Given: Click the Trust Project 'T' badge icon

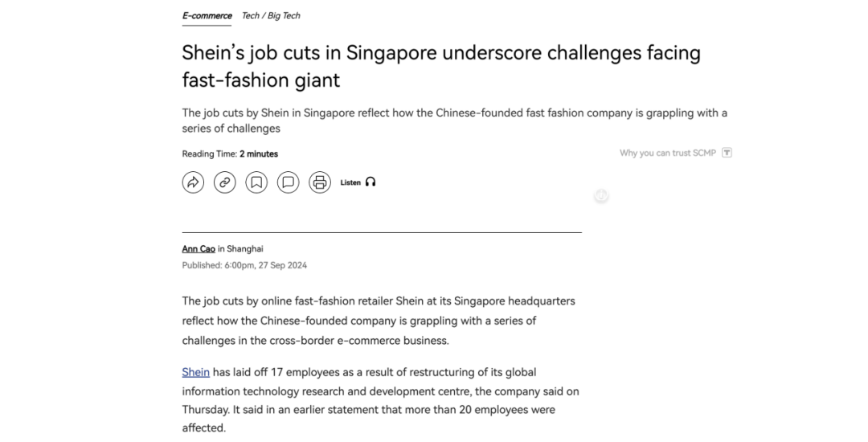Looking at the screenshot, I should tap(727, 153).
